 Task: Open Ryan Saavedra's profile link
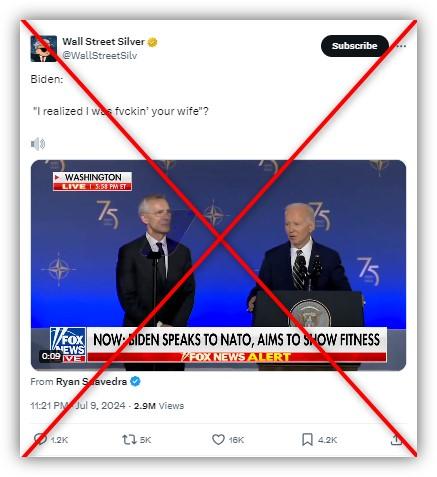click(91, 381)
